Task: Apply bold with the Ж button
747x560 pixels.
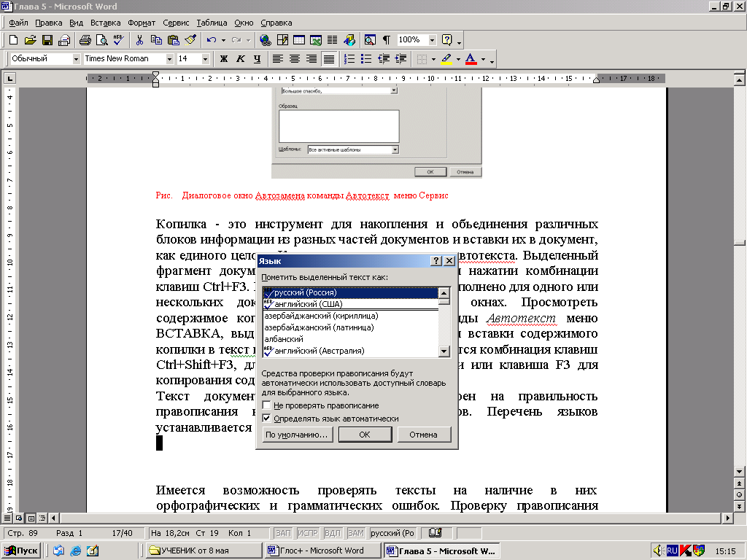Action: tap(223, 58)
